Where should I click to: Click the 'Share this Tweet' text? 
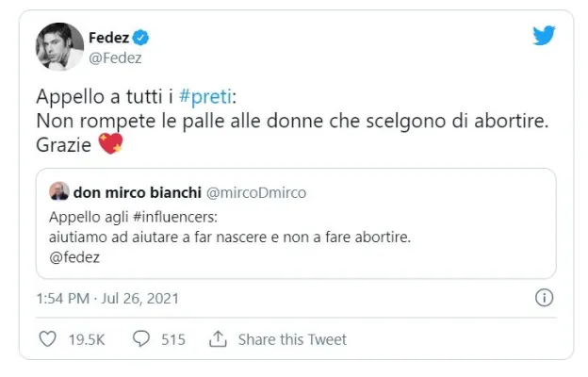292,339
